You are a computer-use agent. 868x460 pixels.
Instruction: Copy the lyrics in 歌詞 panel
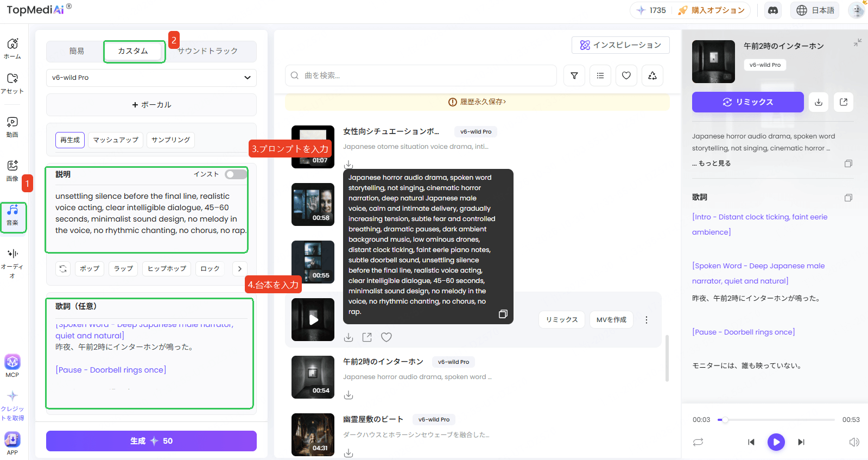coord(848,198)
